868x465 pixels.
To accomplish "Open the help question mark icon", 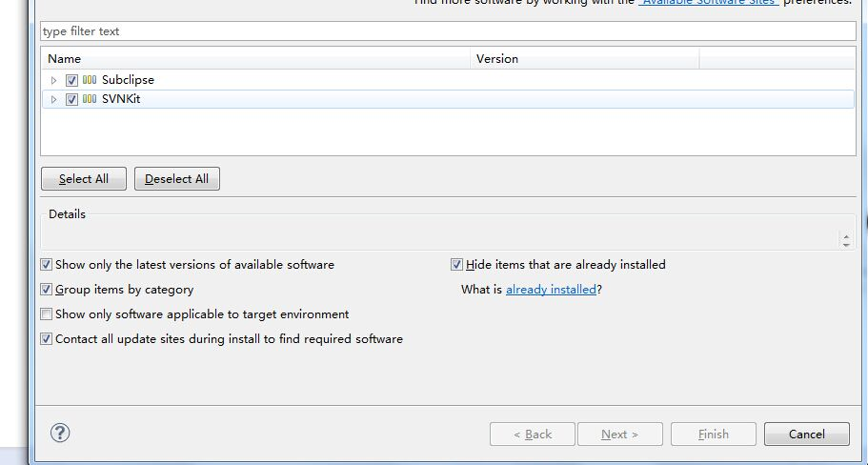I will [x=60, y=433].
